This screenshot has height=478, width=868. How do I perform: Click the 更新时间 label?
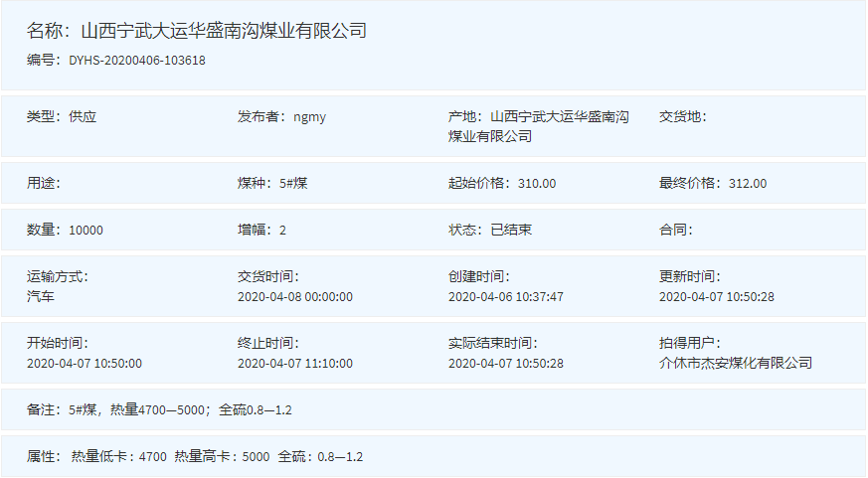pos(690,276)
